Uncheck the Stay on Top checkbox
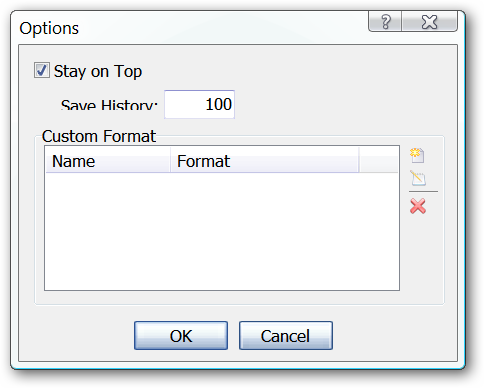 (42, 70)
